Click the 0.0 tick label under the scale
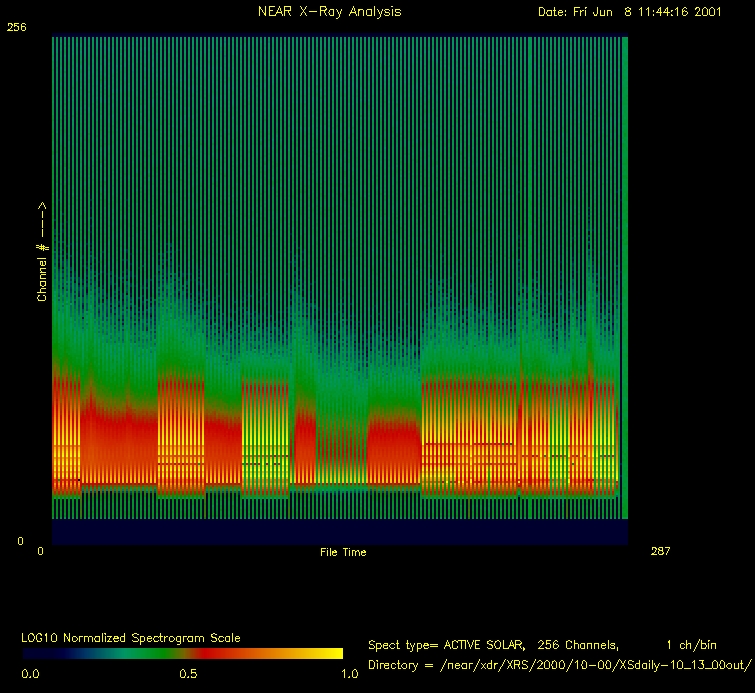 (30, 675)
